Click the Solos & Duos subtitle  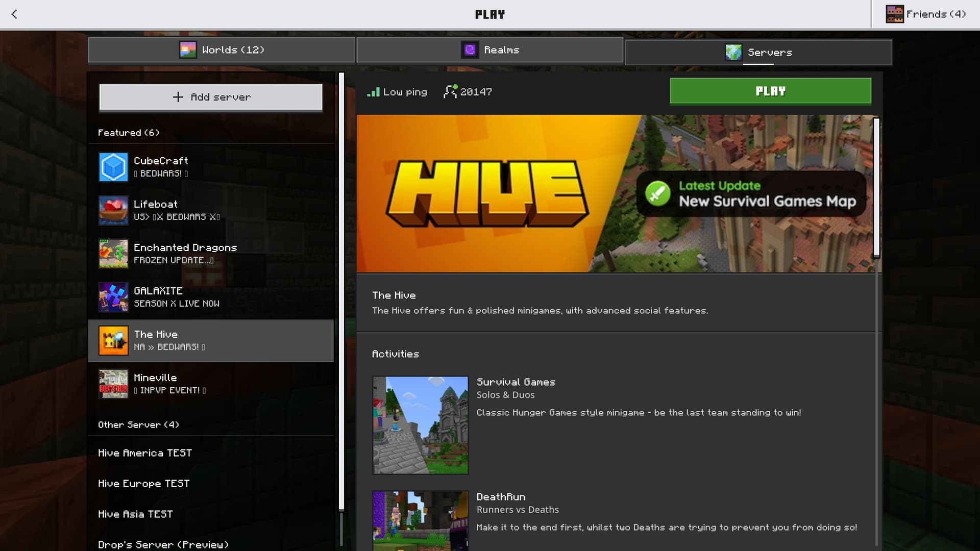click(505, 395)
